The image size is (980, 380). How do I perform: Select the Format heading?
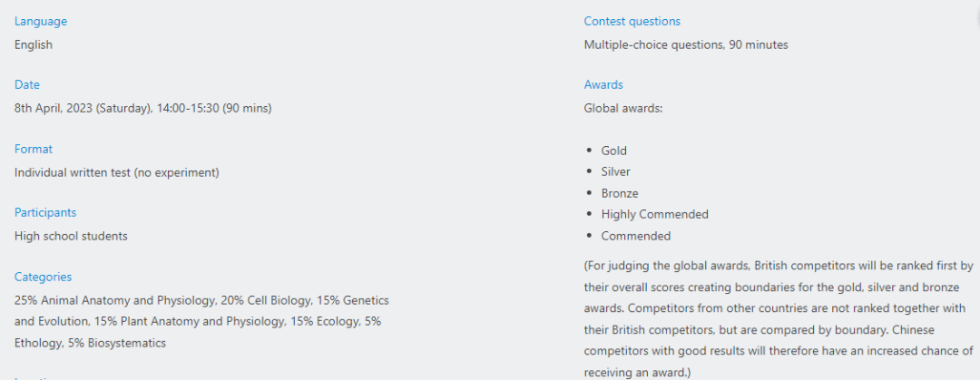34,149
